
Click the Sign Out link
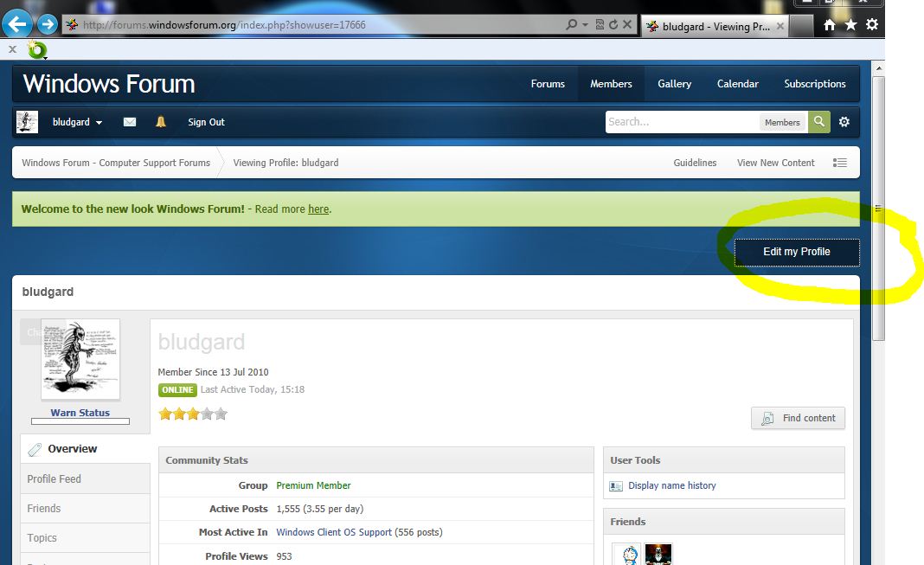pyautogui.click(x=206, y=122)
